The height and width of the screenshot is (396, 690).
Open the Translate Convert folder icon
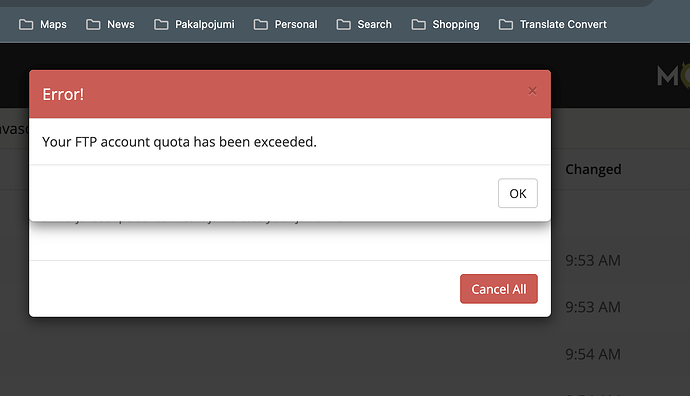click(x=506, y=25)
